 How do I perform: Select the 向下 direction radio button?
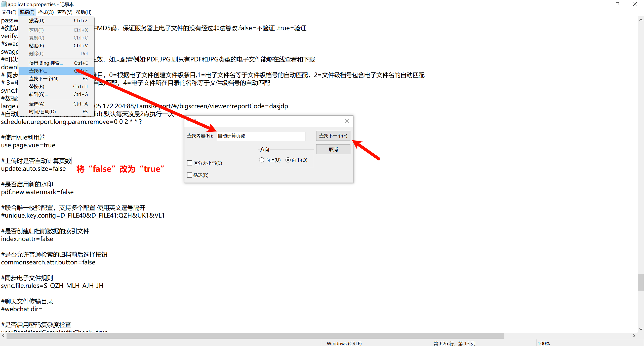tap(288, 160)
